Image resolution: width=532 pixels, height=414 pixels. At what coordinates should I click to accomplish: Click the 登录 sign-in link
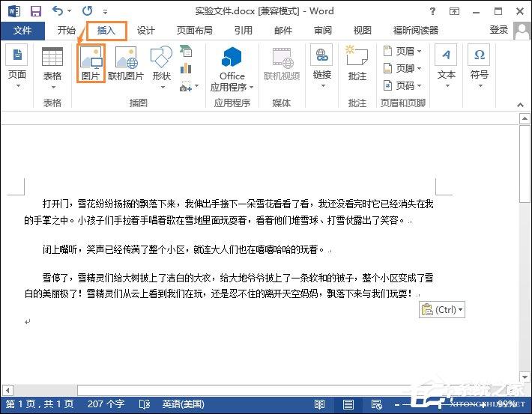click(498, 30)
